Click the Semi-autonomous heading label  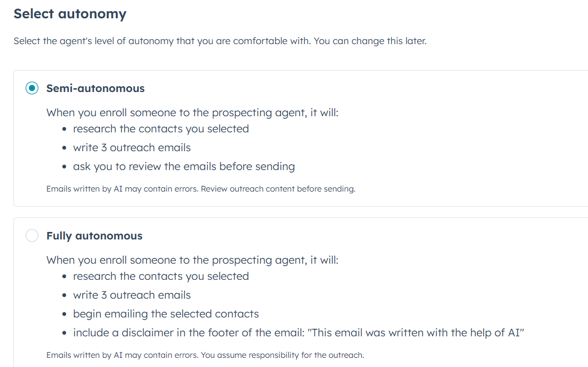point(95,88)
